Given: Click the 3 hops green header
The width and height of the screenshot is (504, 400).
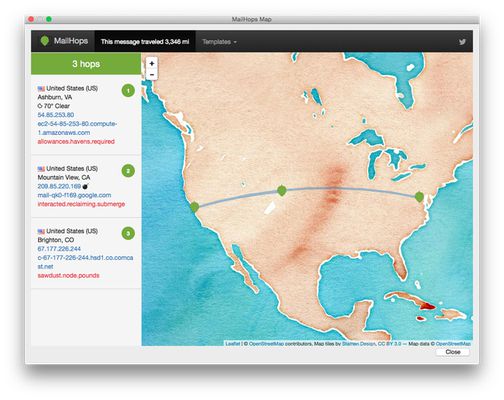Looking at the screenshot, I should [x=86, y=64].
